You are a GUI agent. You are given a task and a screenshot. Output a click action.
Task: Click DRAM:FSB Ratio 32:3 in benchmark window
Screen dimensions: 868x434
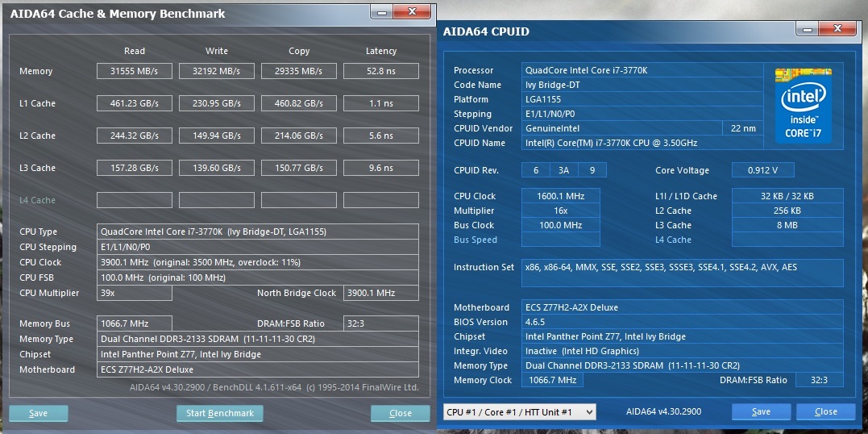(x=381, y=323)
